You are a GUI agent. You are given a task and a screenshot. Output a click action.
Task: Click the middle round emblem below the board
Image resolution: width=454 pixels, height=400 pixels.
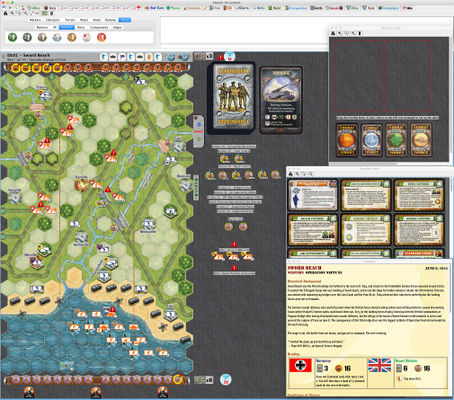pyautogui.click(x=96, y=392)
